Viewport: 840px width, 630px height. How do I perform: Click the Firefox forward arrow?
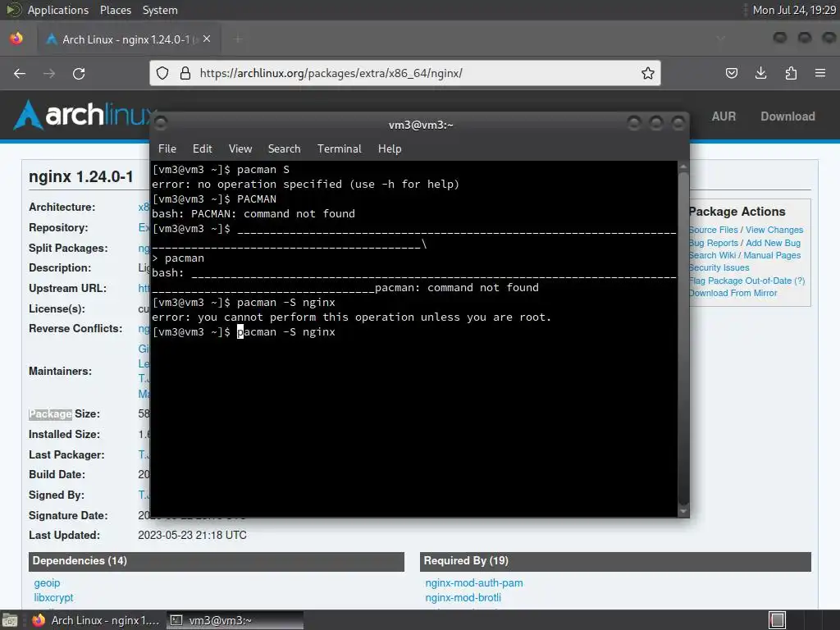coord(49,73)
